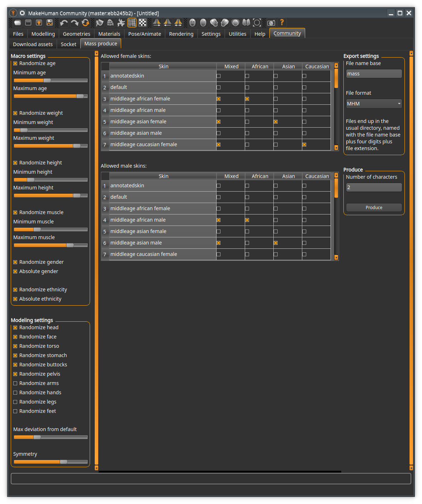Adjust the Symmetry slider
Screen dimensions: 422x504
50,462
